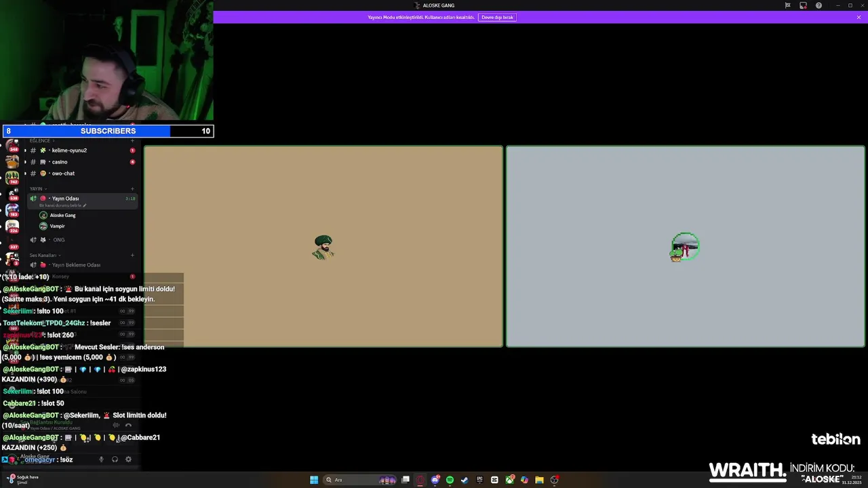Add channel to Ses Kanalları category
Screen dimensions: 868x488
[132, 256]
